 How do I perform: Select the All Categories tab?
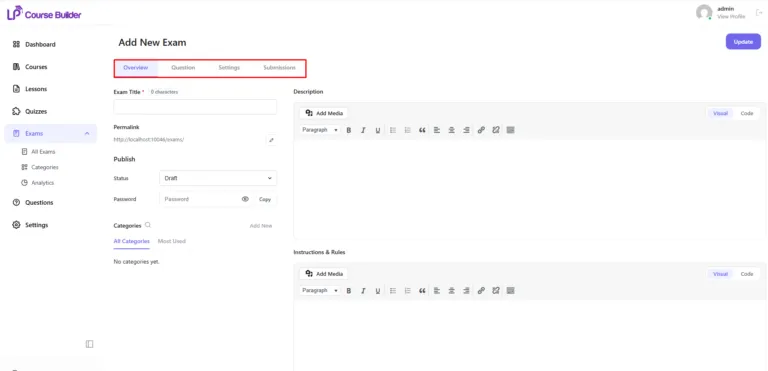click(131, 241)
